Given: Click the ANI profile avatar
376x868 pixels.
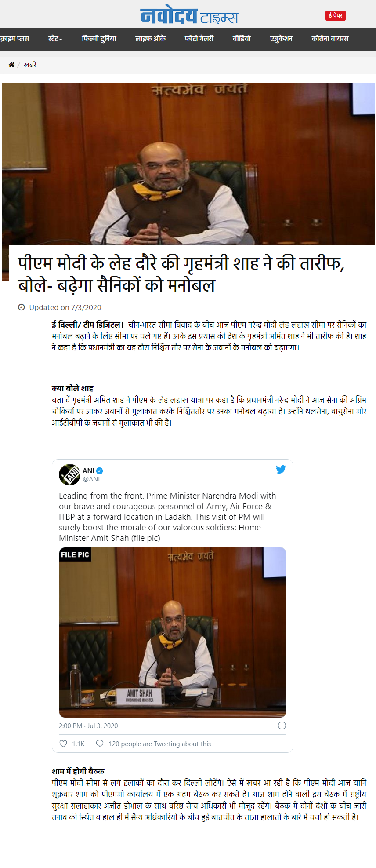Looking at the screenshot, I should 69,474.
